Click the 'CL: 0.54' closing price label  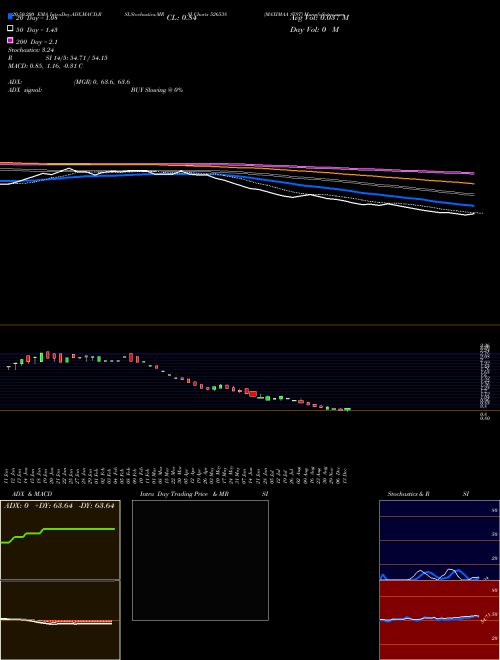[x=181, y=18]
